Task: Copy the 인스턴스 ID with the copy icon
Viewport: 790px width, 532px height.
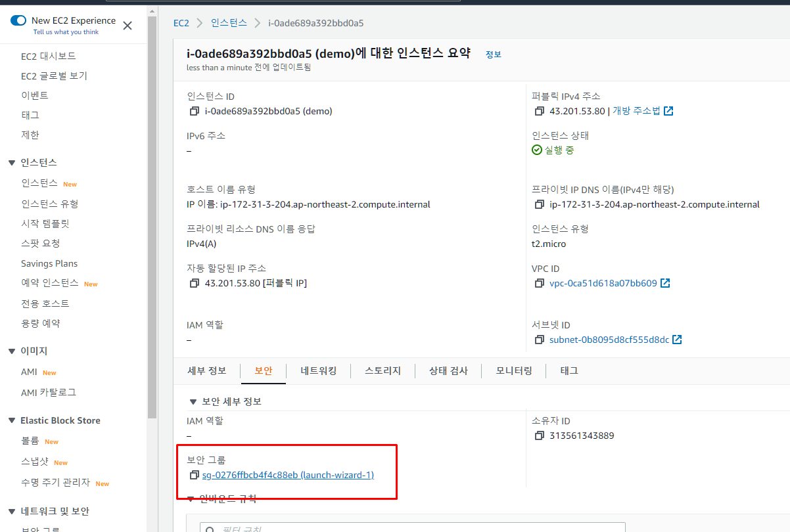Action: click(x=194, y=111)
